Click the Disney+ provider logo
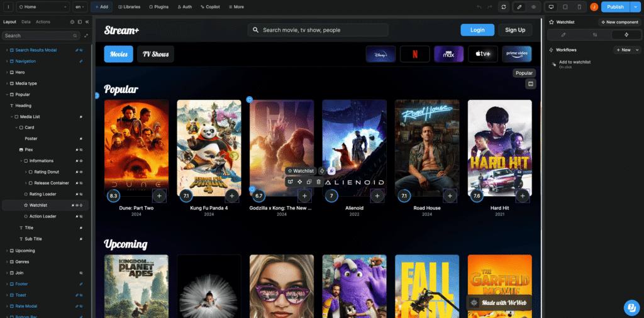This screenshot has width=644, height=318. tap(380, 54)
